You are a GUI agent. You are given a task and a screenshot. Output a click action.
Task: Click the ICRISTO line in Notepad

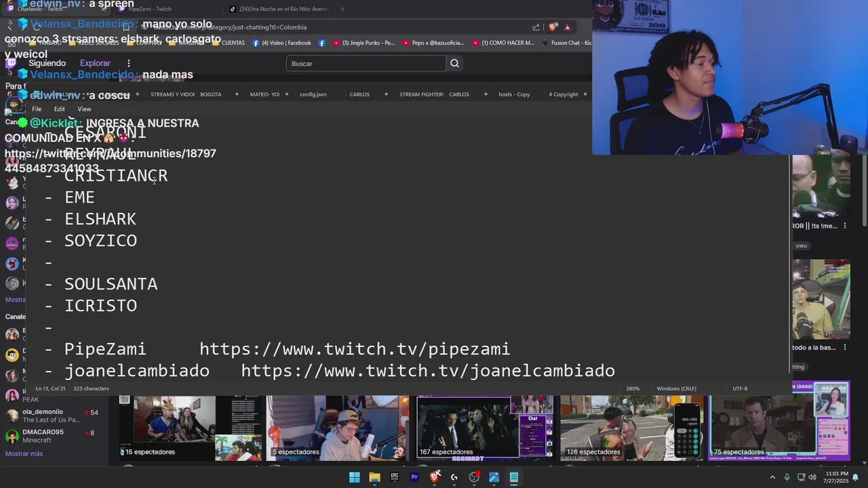tap(100, 306)
